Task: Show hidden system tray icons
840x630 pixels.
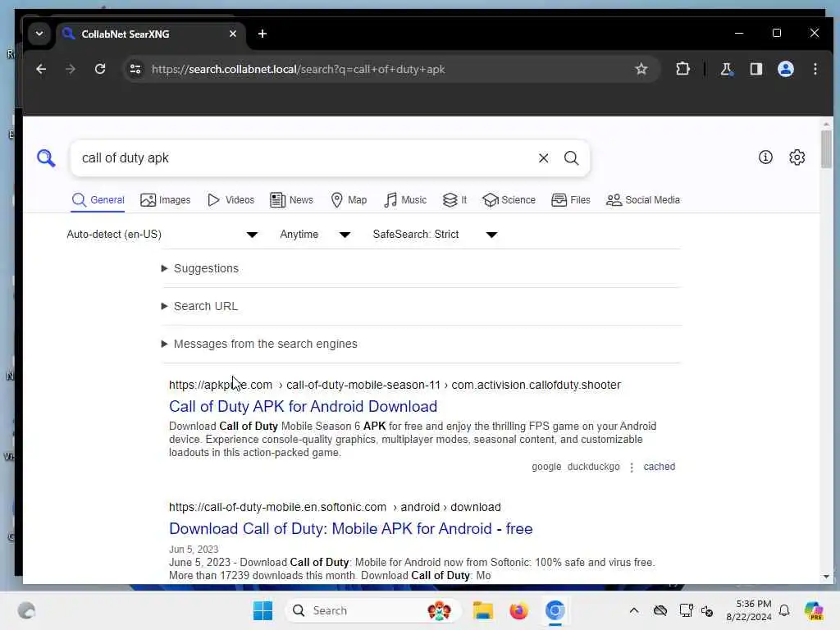Action: click(x=634, y=610)
